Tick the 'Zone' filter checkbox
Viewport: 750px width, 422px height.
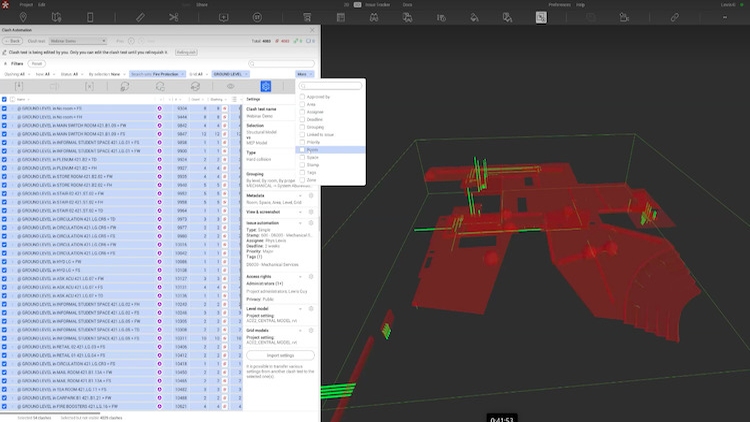301,179
